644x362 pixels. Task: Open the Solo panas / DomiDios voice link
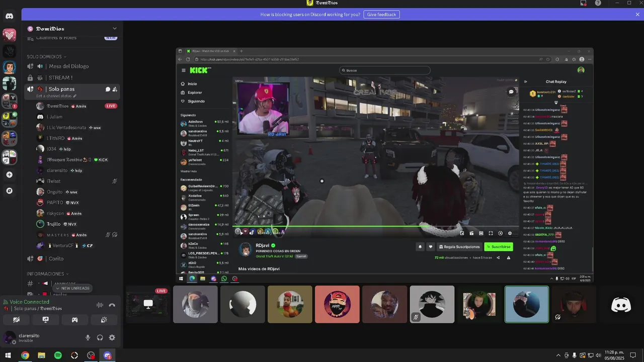tap(38, 308)
